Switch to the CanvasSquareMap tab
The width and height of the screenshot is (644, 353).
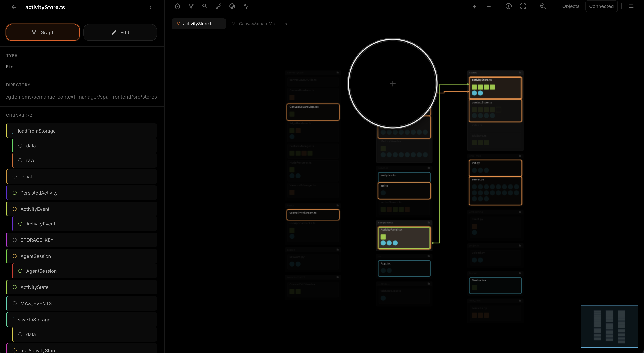point(258,24)
